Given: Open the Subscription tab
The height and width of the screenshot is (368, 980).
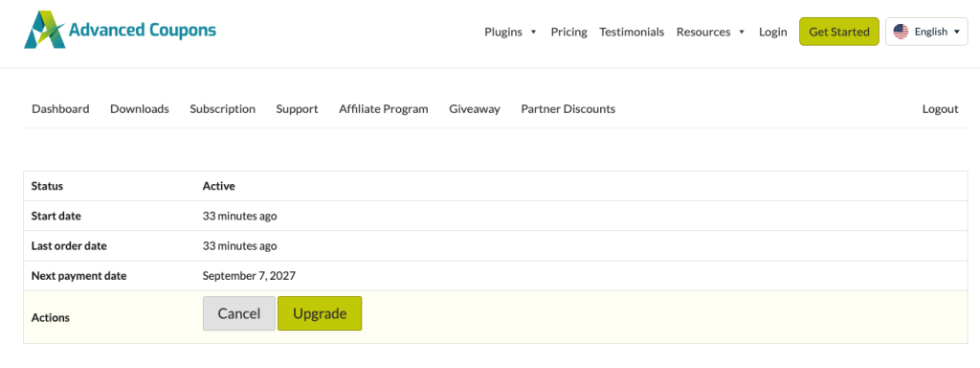Looking at the screenshot, I should click(x=222, y=109).
